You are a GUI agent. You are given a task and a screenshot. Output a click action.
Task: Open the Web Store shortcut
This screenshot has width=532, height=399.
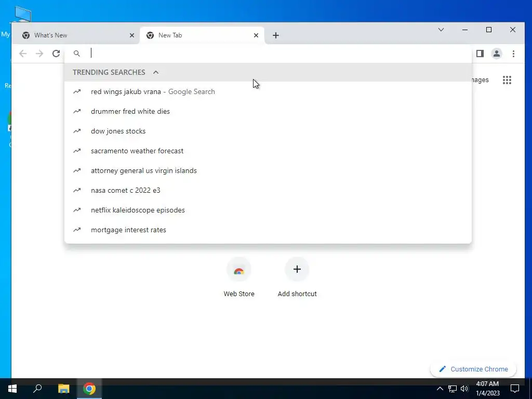click(239, 277)
